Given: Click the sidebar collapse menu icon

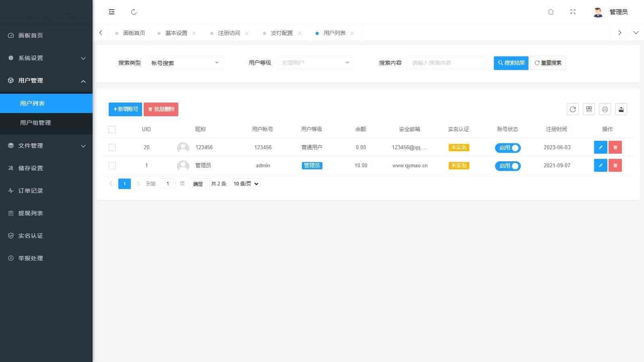Looking at the screenshot, I should [x=112, y=12].
